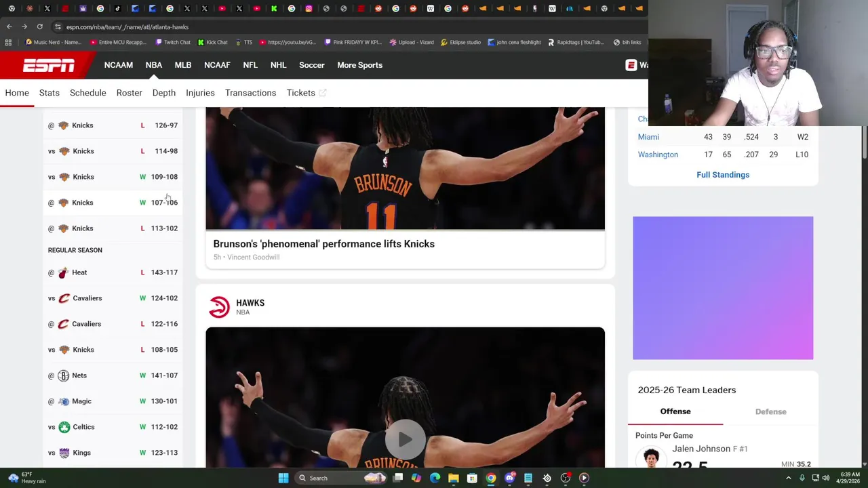868x488 pixels.
Task: Click the Washington team link in standings
Action: click(x=658, y=155)
